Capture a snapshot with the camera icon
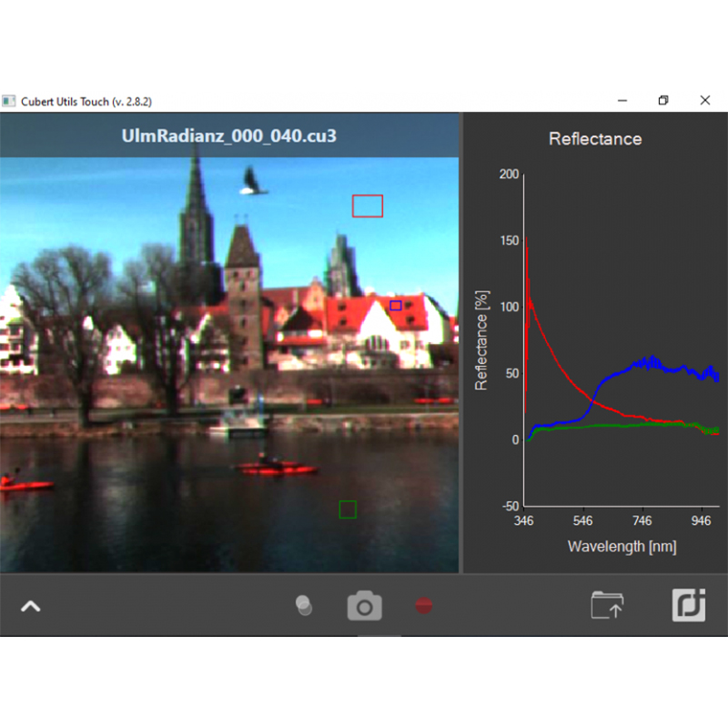728x728 pixels. point(365,605)
